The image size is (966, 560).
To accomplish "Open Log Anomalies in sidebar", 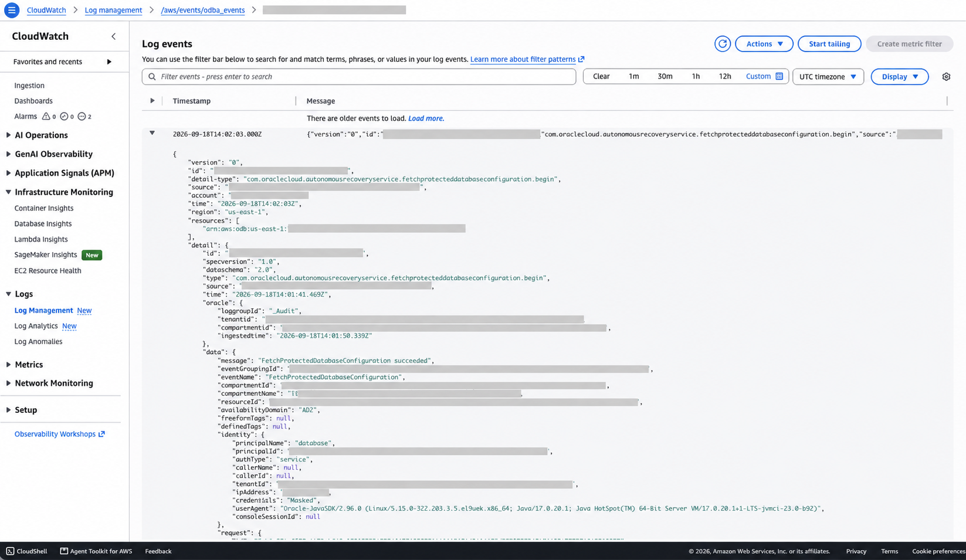I will [38, 342].
